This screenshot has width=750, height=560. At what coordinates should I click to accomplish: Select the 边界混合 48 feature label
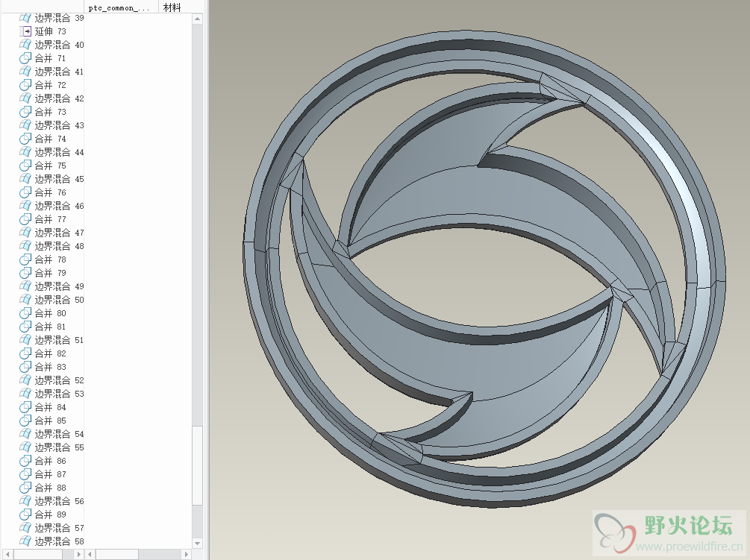[x=59, y=246]
